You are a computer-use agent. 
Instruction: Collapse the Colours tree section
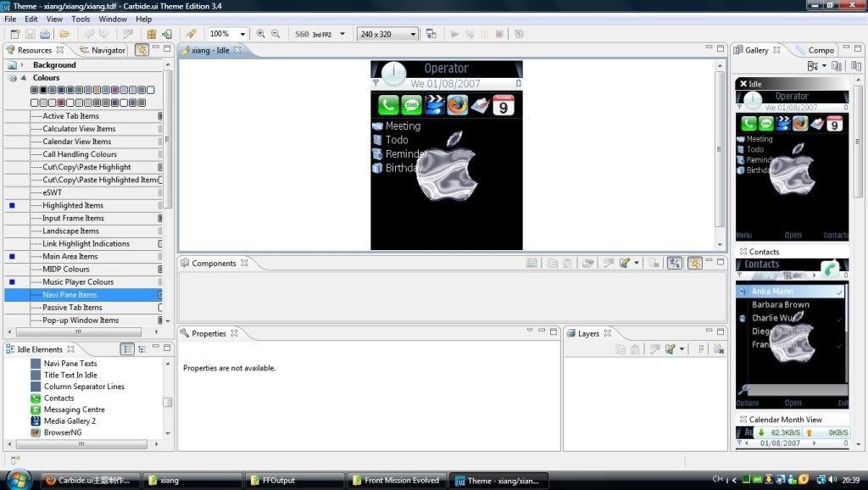pyautogui.click(x=23, y=78)
